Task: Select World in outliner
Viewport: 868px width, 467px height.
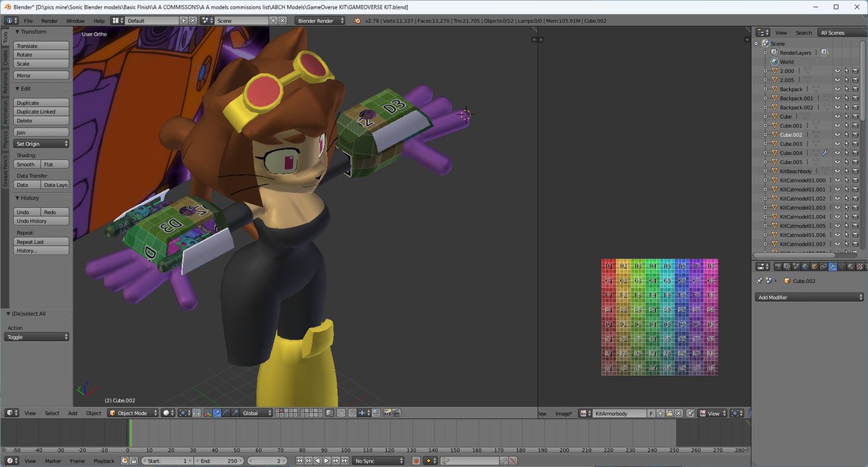Action: tap(787, 62)
